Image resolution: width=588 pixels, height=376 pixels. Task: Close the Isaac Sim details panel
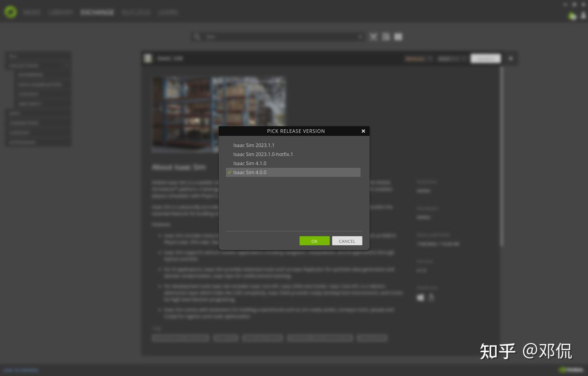(510, 59)
